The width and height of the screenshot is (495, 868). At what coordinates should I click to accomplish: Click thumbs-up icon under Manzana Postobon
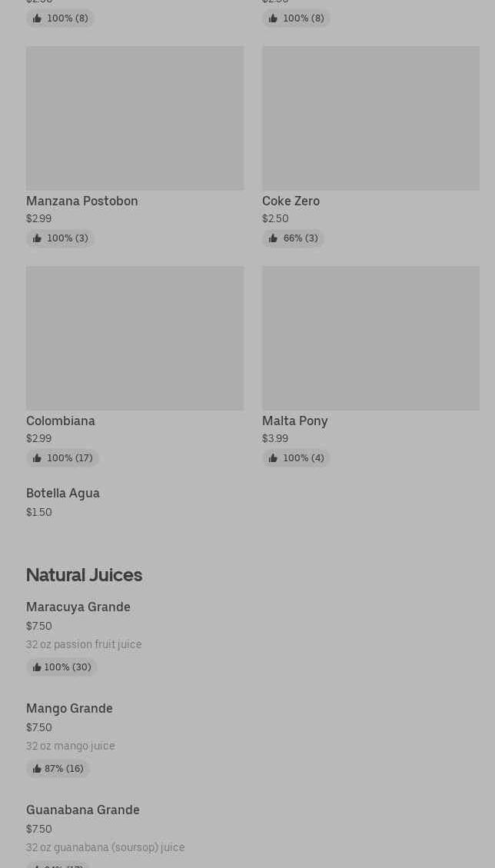point(37,238)
